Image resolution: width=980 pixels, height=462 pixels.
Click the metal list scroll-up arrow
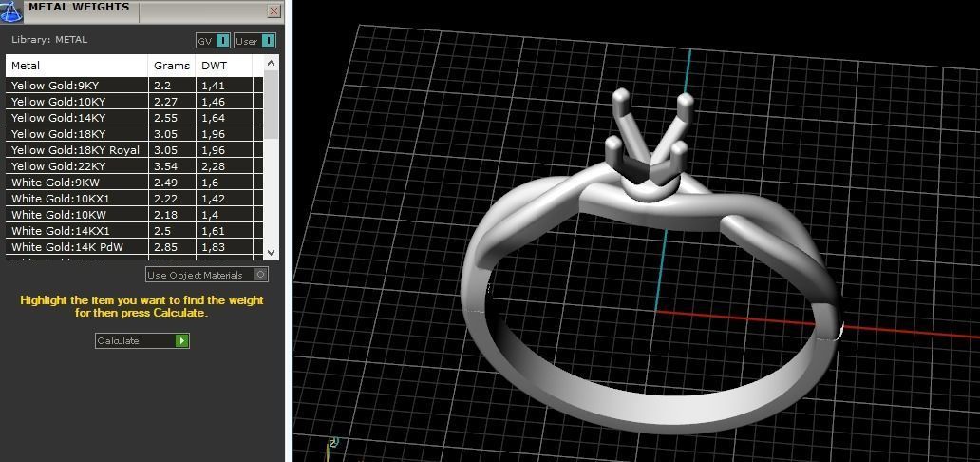point(271,63)
